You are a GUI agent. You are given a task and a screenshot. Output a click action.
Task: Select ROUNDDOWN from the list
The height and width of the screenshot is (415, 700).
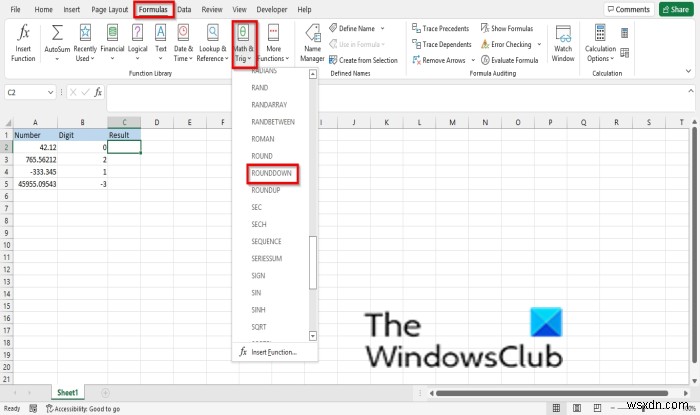[x=271, y=173]
